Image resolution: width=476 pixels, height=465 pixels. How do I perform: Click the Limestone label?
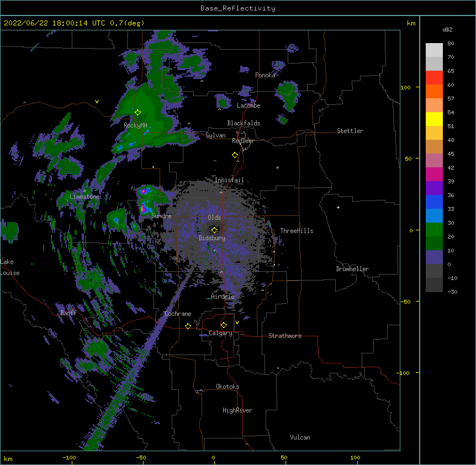tap(84, 197)
